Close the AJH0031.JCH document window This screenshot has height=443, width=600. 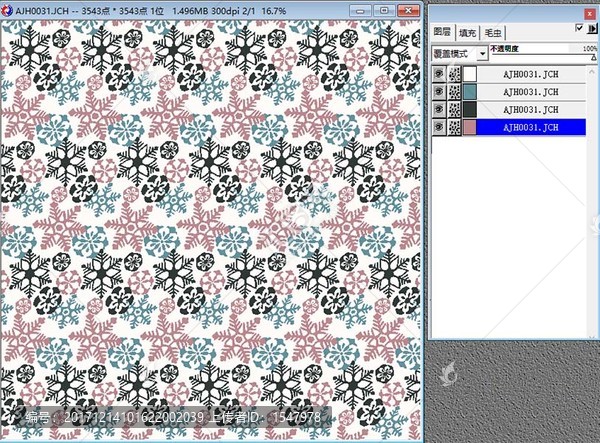coord(408,11)
